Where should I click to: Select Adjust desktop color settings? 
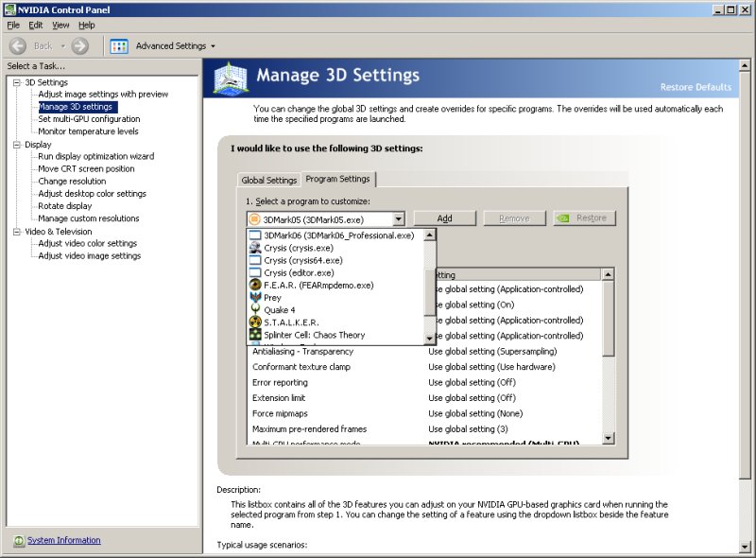[92, 194]
